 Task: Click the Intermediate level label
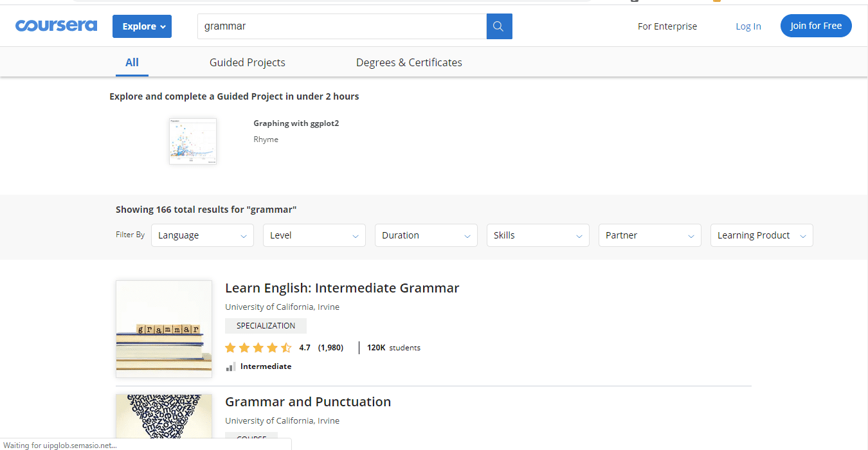pyautogui.click(x=266, y=366)
